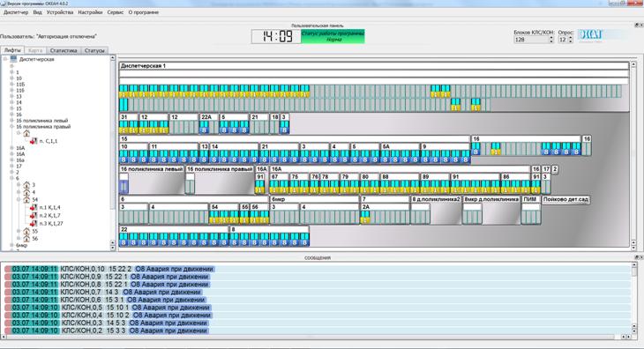Expand tree node 13
Screen dimensions: 644x349
(x=12, y=96)
